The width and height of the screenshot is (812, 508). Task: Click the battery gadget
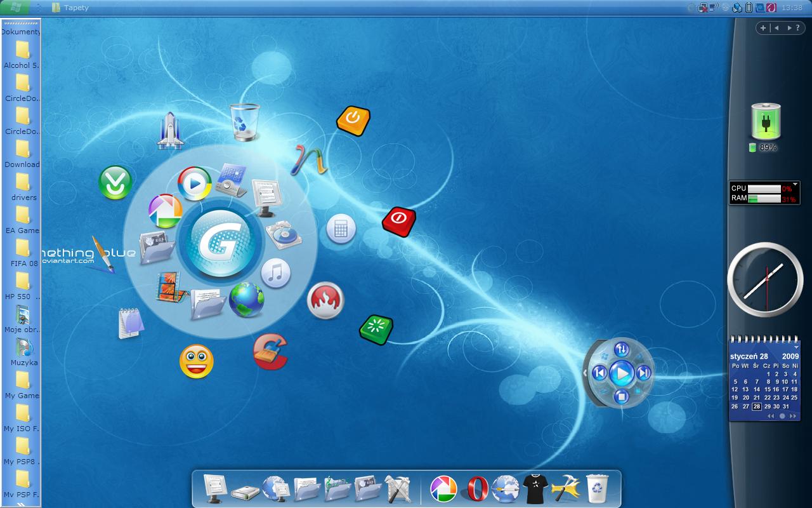click(x=766, y=121)
